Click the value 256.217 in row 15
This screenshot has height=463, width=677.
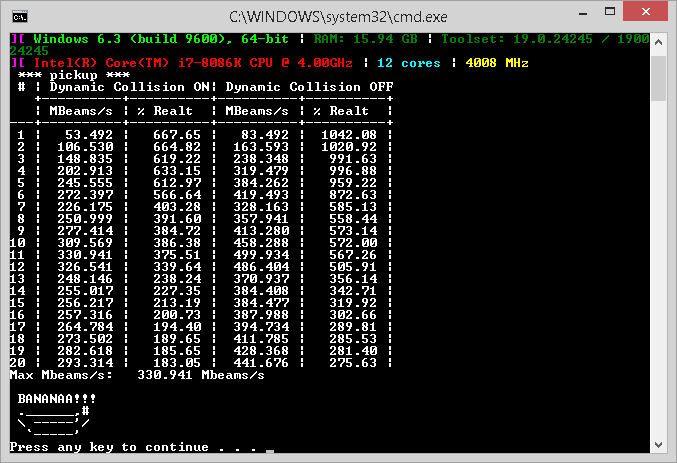tap(85, 303)
